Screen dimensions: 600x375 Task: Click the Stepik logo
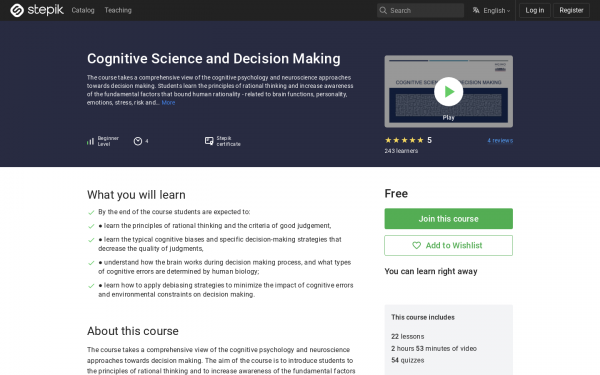click(x=37, y=10)
